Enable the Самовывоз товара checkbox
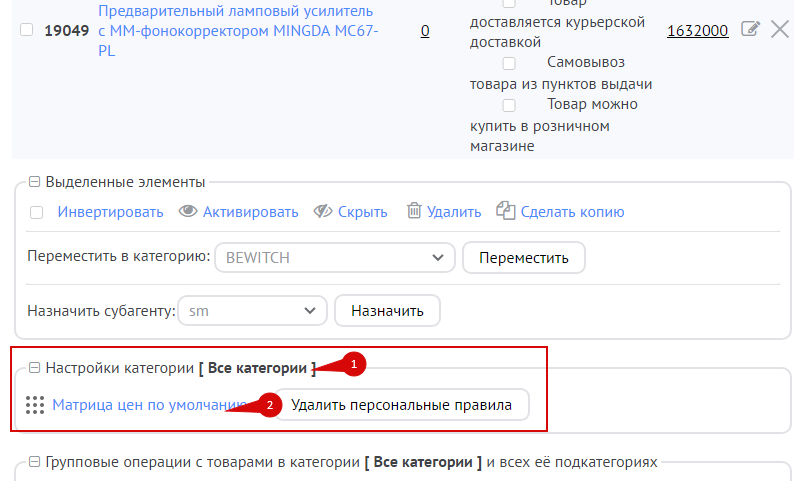Screen dimensions: 808x481 509,63
